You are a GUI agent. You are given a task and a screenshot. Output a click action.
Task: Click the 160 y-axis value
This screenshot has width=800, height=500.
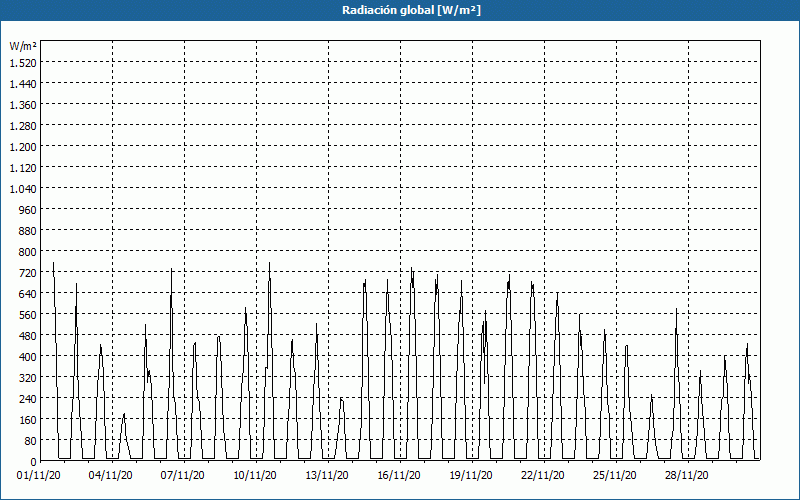coord(28,420)
